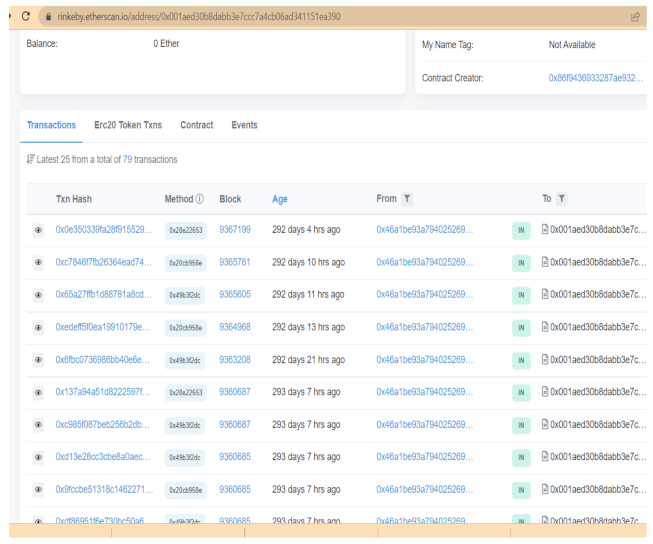Screen dimensions: 653x544
Task: Switch to the Events tab
Action: pyautogui.click(x=244, y=125)
